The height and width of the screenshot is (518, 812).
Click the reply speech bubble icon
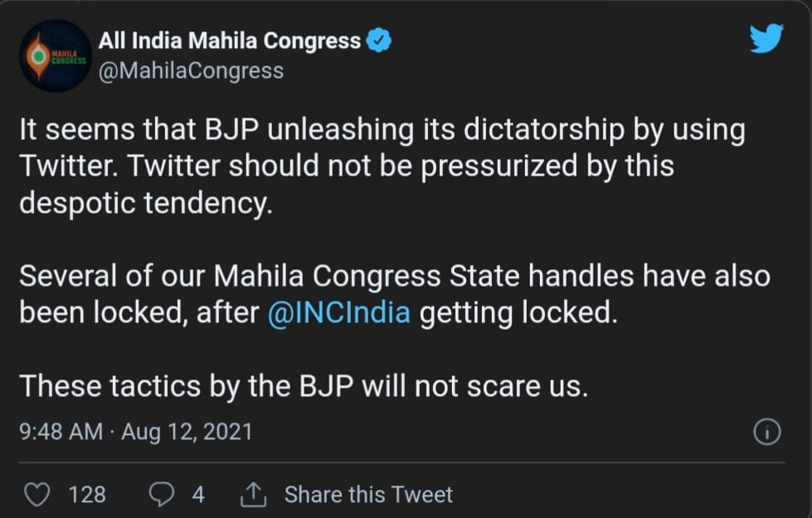point(161,495)
